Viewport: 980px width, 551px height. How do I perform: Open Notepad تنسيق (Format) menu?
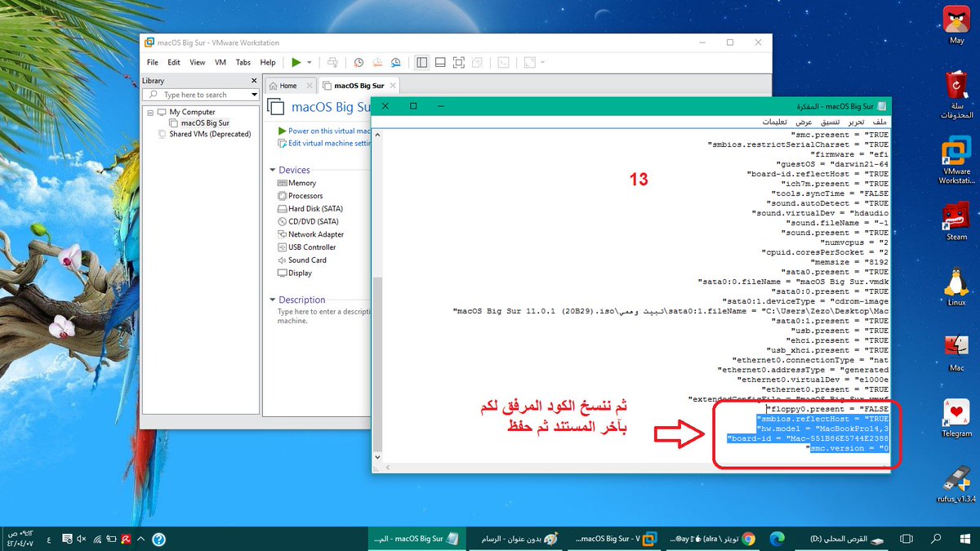point(829,122)
